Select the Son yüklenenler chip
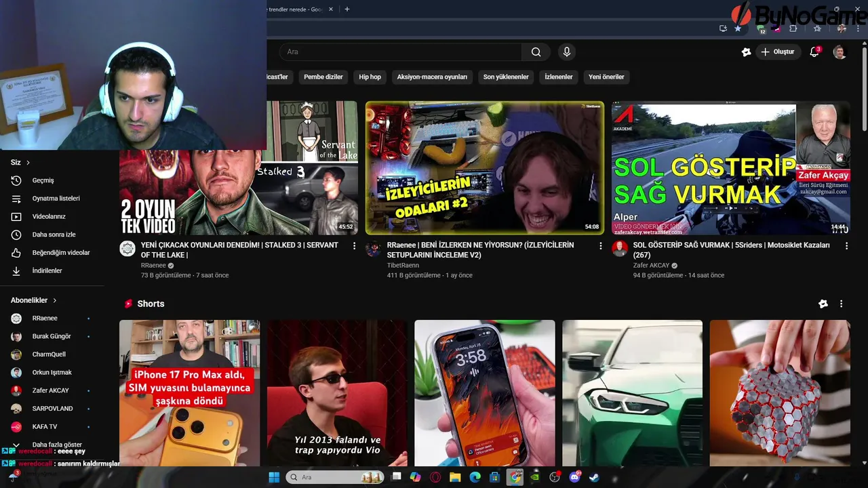Viewport: 868px width, 488px height. 506,77
